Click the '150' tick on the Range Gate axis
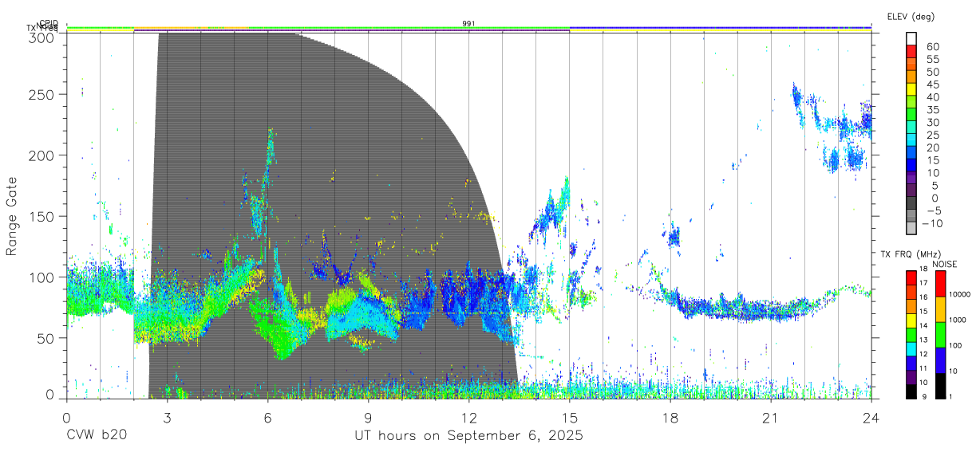Image resolution: width=980 pixels, height=452 pixels. coord(41,216)
